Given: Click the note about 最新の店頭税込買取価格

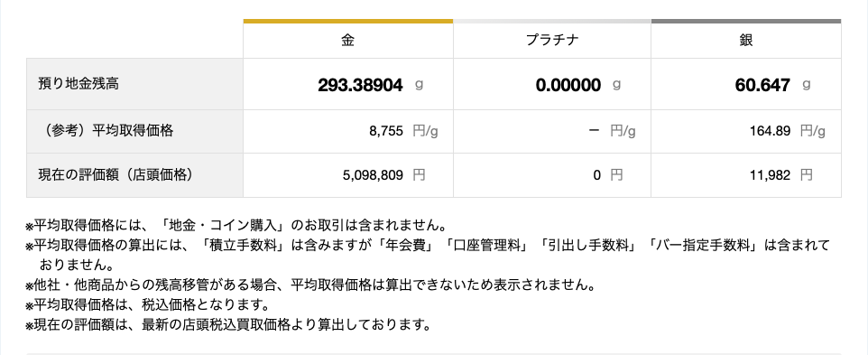Looking at the screenshot, I should pos(228,324).
